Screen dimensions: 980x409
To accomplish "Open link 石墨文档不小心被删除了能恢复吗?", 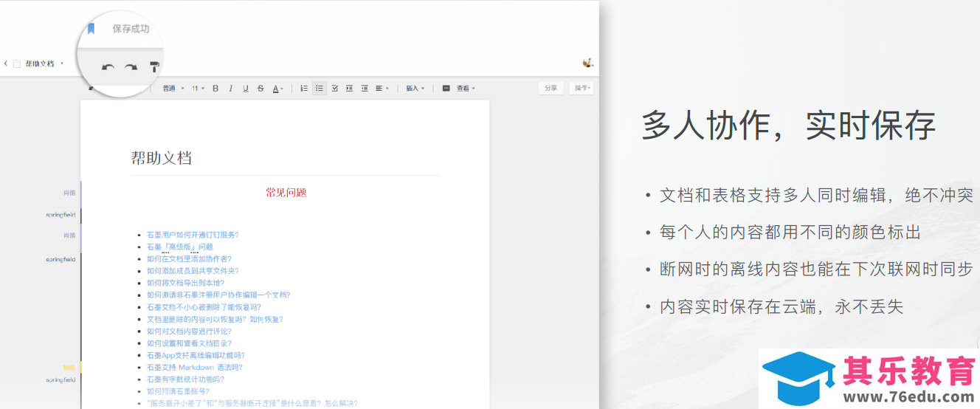I will tap(204, 307).
